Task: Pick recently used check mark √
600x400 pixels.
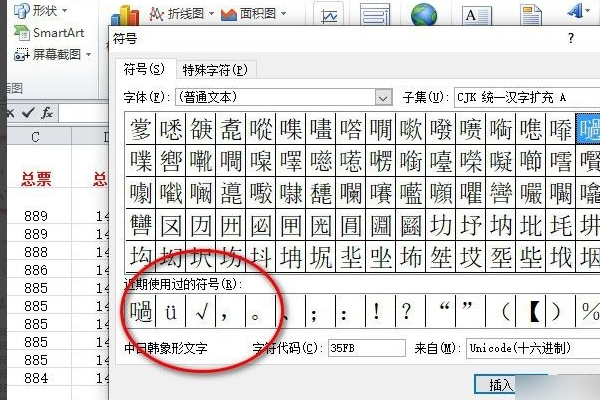Action: (x=201, y=311)
